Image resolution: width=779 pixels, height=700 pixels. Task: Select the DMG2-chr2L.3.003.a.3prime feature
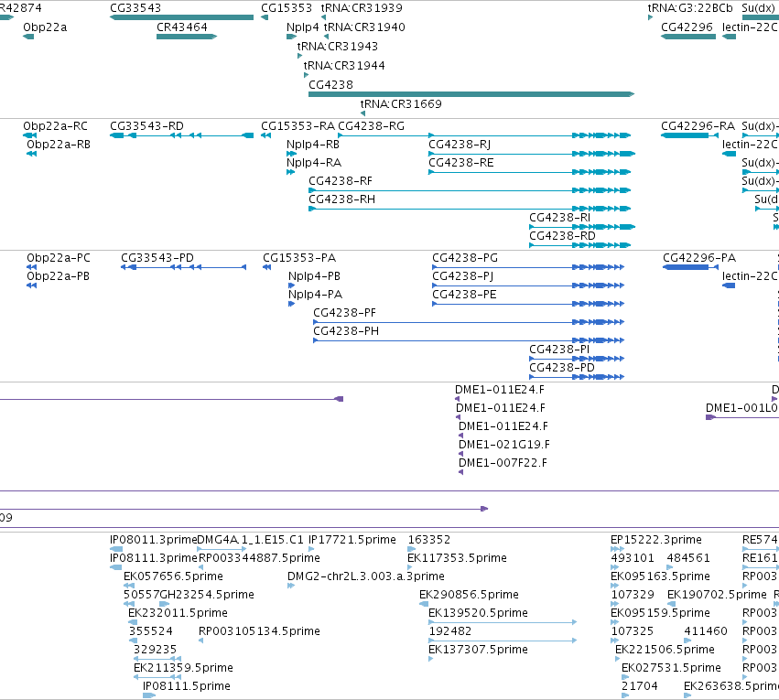[291, 586]
